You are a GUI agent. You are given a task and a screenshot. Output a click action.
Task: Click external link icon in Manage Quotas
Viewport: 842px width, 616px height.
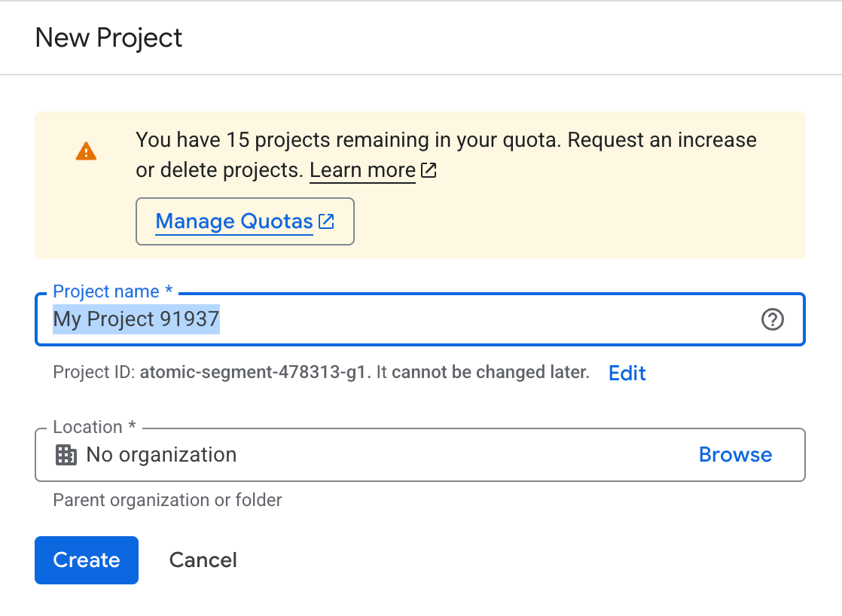[326, 221]
